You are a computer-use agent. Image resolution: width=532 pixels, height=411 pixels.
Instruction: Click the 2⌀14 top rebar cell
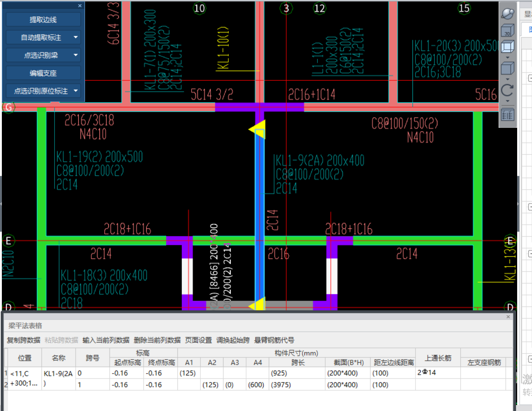click(438, 373)
